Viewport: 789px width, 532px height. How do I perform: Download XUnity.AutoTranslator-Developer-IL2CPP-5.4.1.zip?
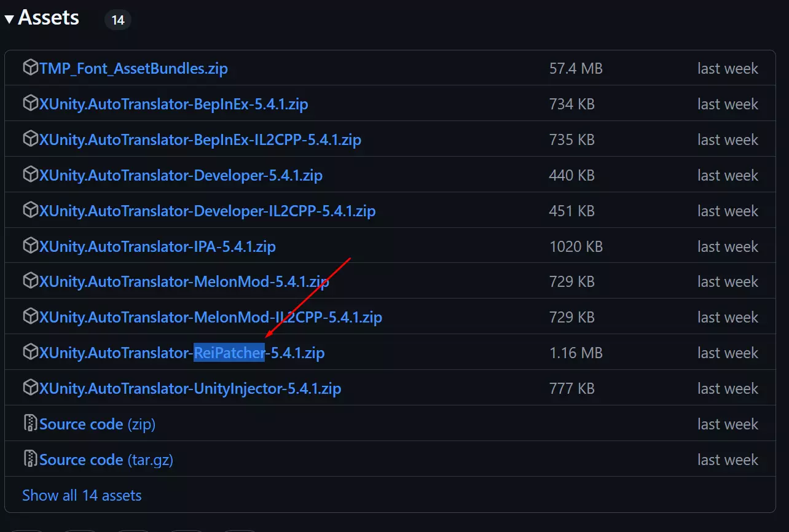pos(208,211)
